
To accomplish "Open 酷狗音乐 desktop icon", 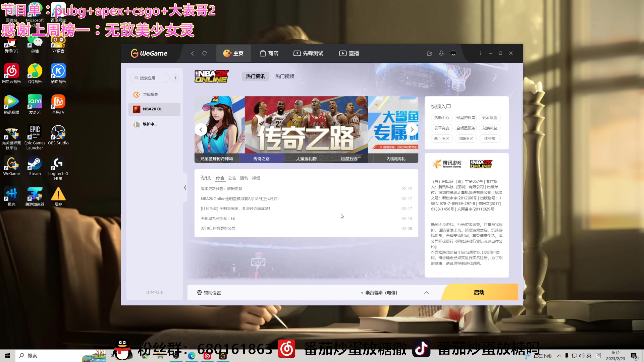I will pyautogui.click(x=58, y=73).
